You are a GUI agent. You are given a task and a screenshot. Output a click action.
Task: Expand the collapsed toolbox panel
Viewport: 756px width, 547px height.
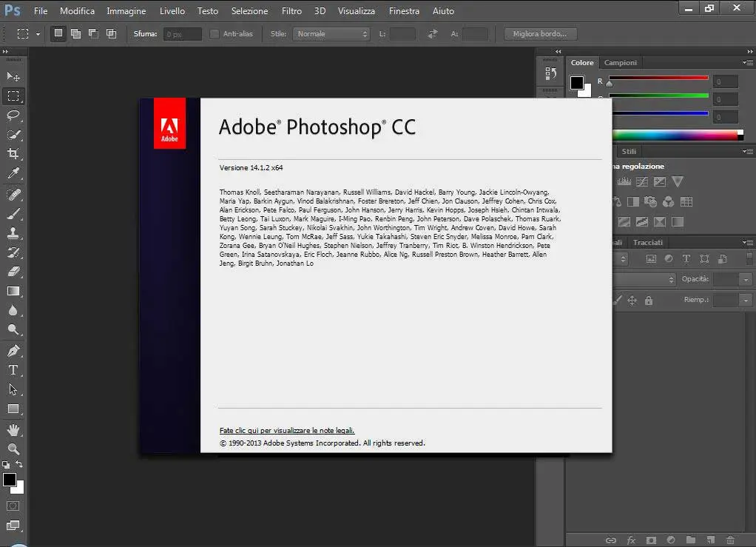(x=5, y=52)
